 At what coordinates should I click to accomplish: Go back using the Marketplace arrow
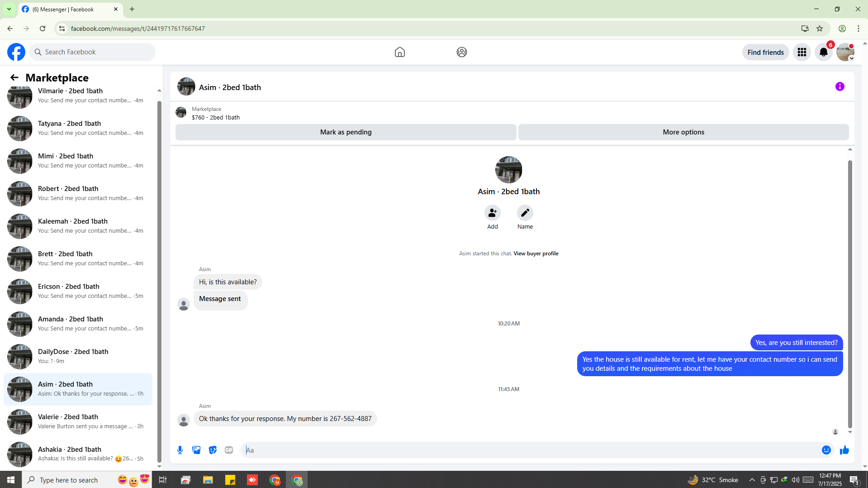[14, 78]
